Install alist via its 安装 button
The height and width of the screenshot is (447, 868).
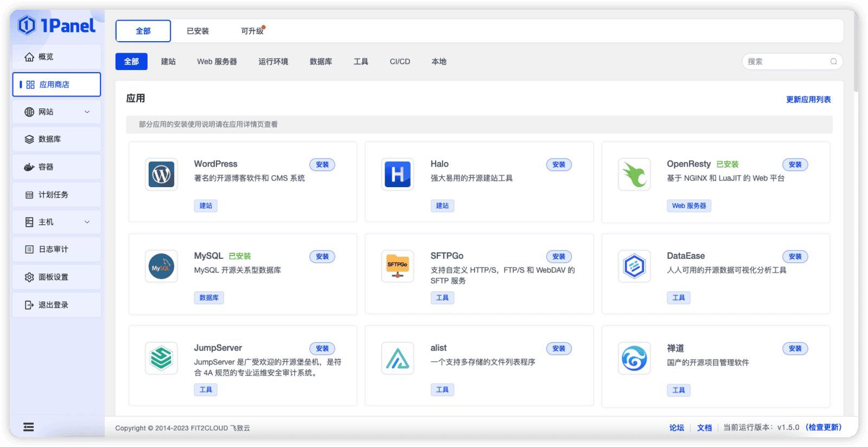[559, 348]
